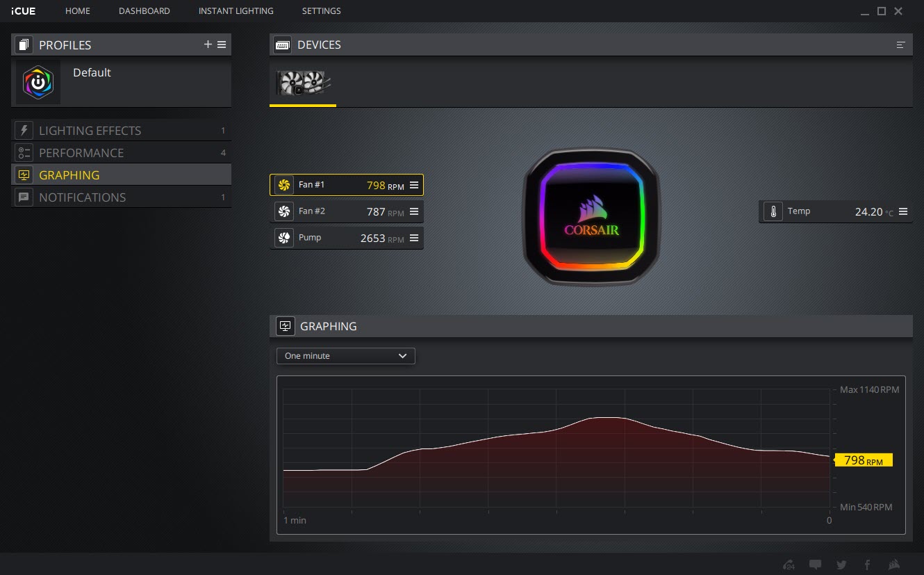The height and width of the screenshot is (575, 924).
Task: Select the Fan #1 sensor row
Action: 347,185
